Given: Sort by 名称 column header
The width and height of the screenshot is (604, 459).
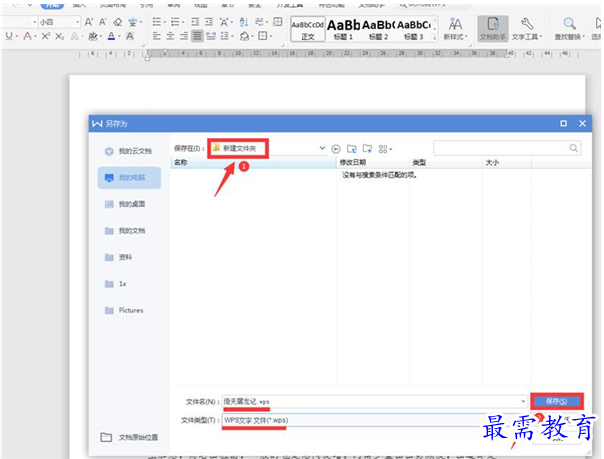Looking at the screenshot, I should pos(253,162).
